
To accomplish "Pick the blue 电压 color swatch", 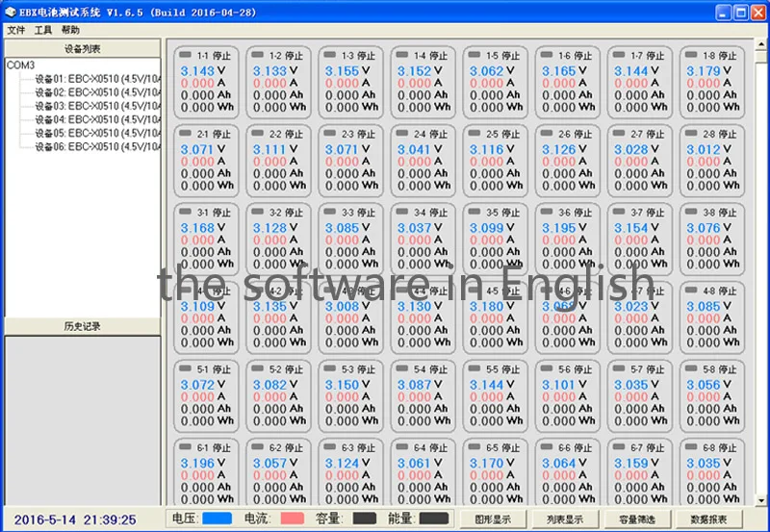I will [218, 519].
